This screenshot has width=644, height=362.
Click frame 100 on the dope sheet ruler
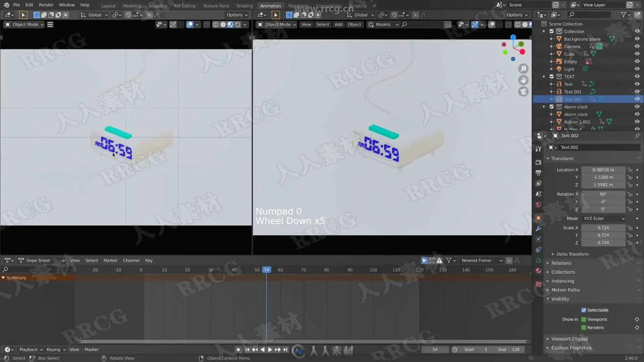coord(373,270)
